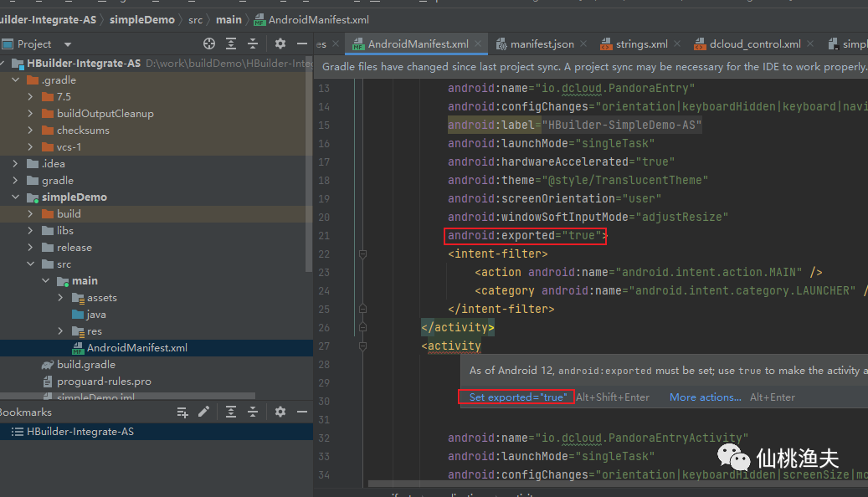The width and height of the screenshot is (868, 497).
Task: Collapse all icon in Bookmarks toolbar
Action: pyautogui.click(x=253, y=412)
